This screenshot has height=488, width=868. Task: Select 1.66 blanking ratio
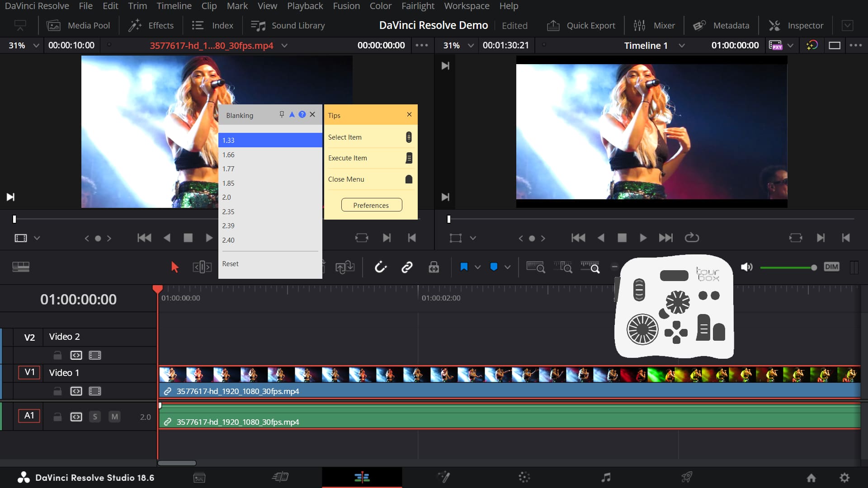pos(270,155)
